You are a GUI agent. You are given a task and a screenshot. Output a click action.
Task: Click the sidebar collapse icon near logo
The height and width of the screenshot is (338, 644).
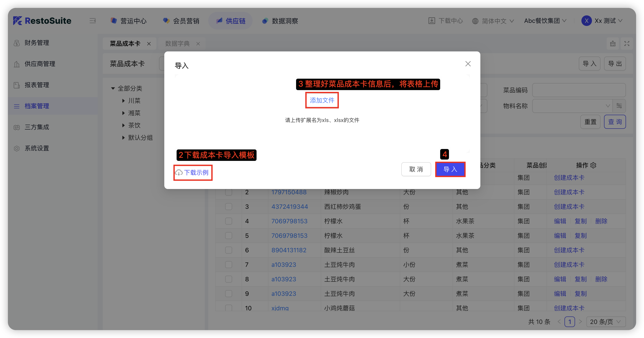pyautogui.click(x=93, y=21)
